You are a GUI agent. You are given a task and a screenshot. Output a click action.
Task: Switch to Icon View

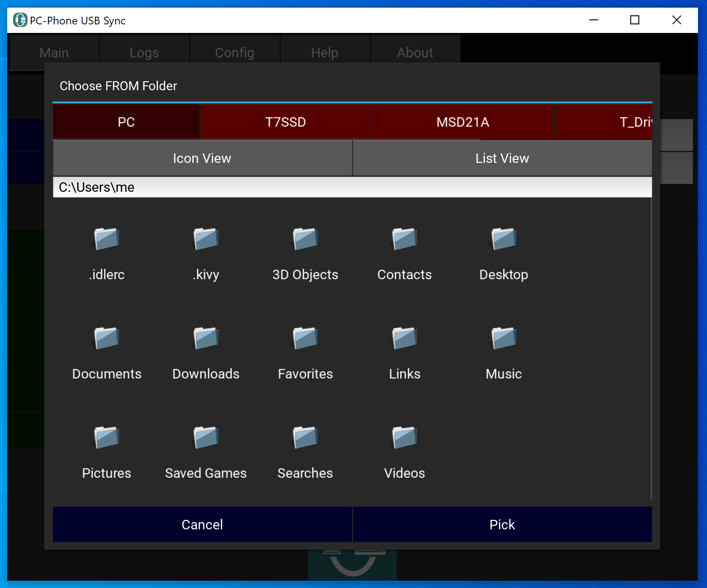click(x=202, y=158)
